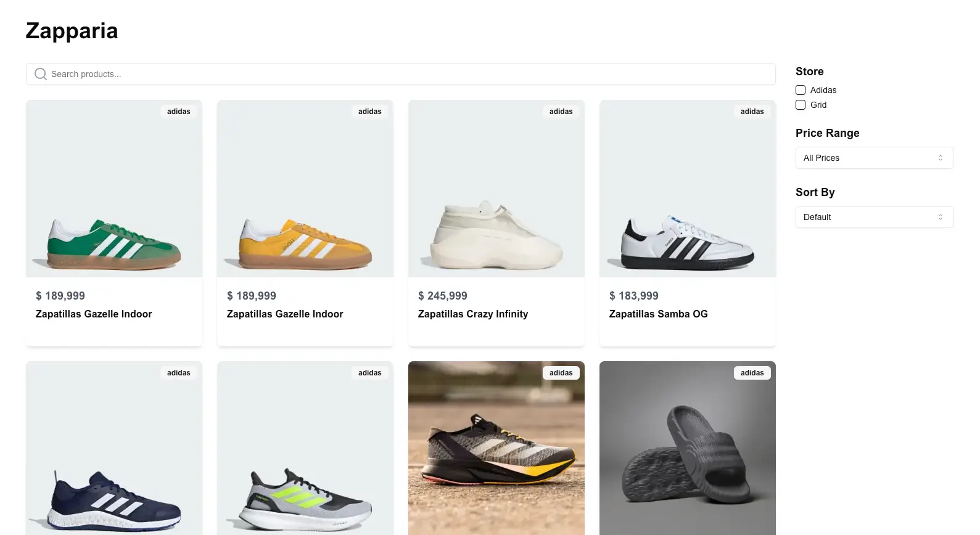
Task: Open the Sort By Default dropdown
Action: point(875,217)
